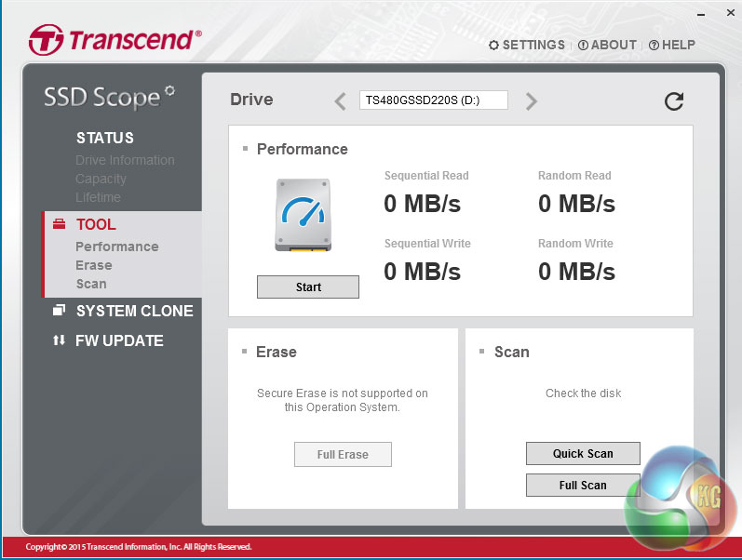Click the SSD speedometer performance icon
Viewport: 742px width, 560px height.
point(304,215)
